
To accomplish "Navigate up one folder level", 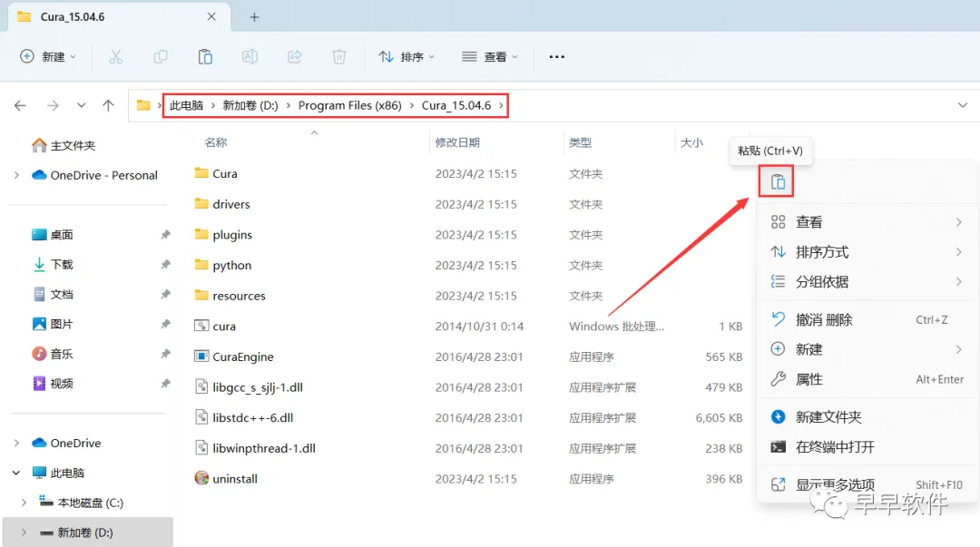I will coord(108,105).
